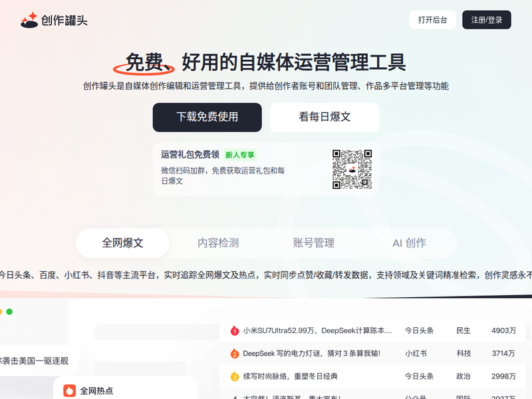This screenshot has height=399, width=532.
Task: Switch to the 内容检测 tab
Action: point(218,243)
